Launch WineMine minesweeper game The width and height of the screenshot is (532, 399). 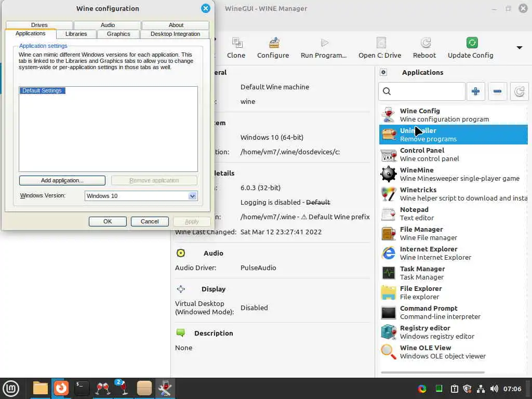pos(453,174)
